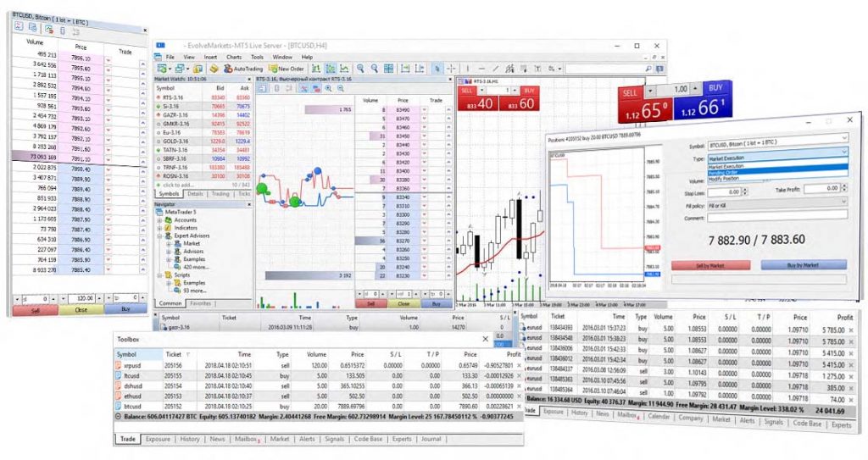Screen dimensions: 868x460
Task: Switch to Favorites tab in Navigator
Action: tap(200, 303)
